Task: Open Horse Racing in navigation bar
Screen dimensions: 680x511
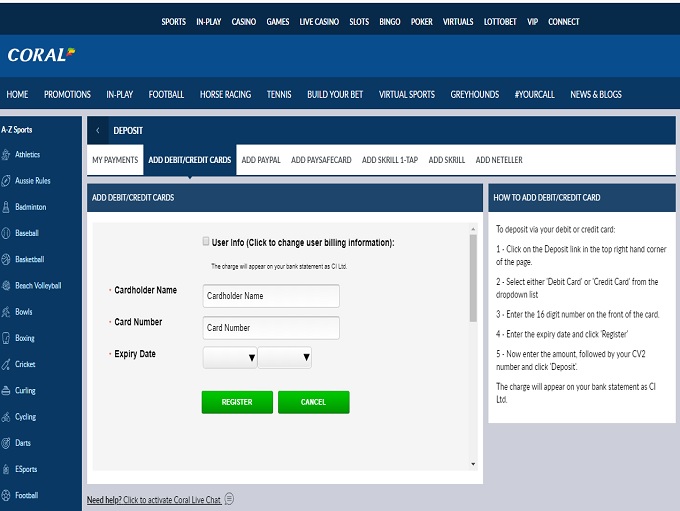Action: click(x=226, y=95)
